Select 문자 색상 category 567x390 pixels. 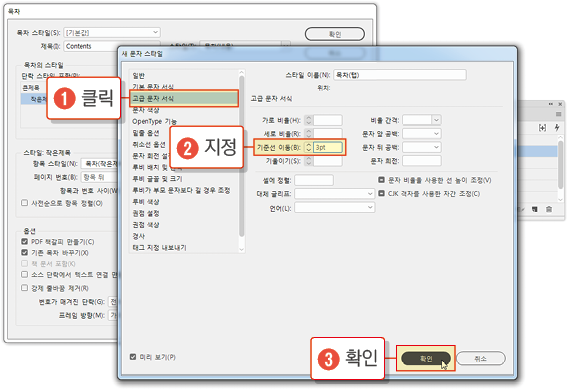[x=146, y=110]
